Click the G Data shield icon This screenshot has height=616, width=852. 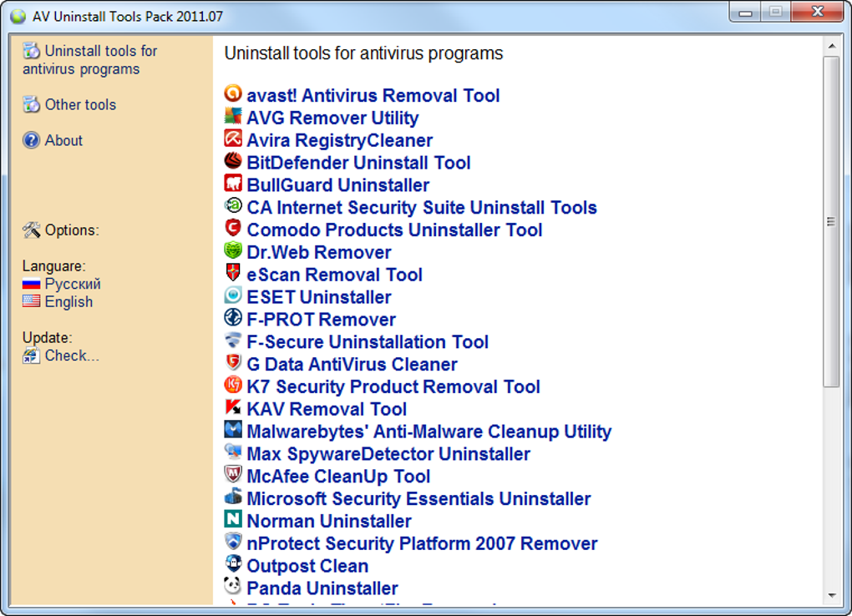[x=233, y=362]
